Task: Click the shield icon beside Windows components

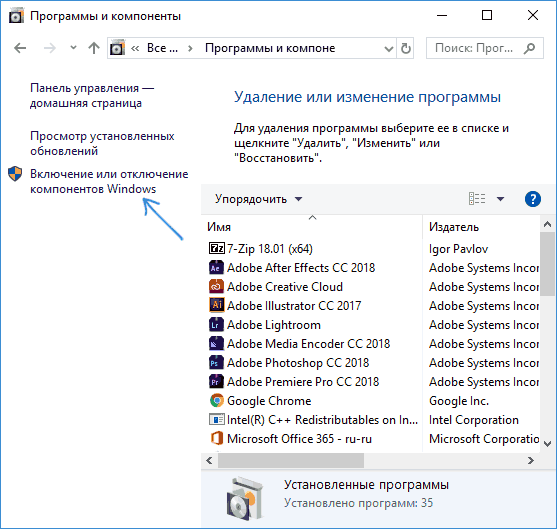Action: [x=15, y=174]
